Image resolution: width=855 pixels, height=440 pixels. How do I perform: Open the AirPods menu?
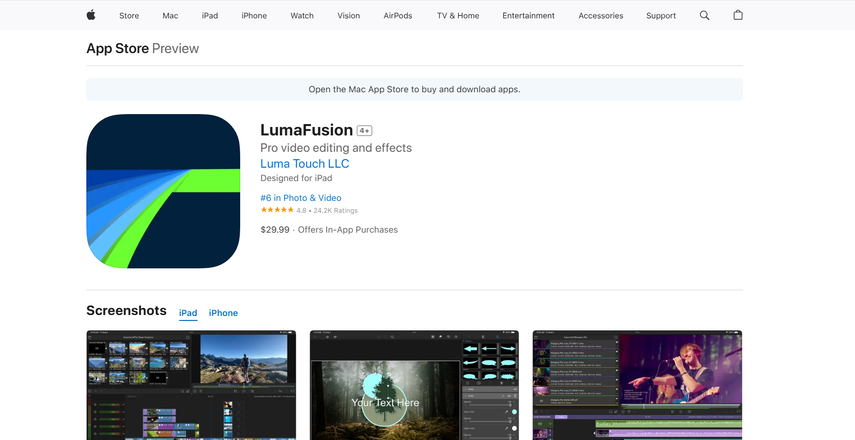pos(398,16)
